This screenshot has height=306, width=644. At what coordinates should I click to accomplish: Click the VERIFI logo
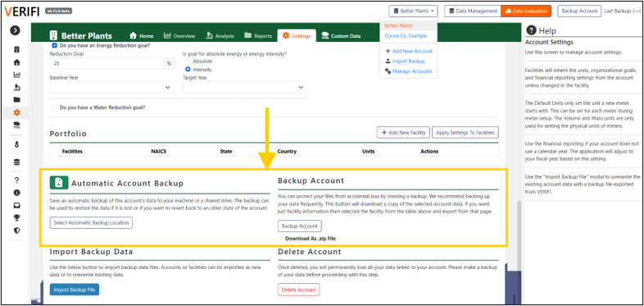pos(22,11)
